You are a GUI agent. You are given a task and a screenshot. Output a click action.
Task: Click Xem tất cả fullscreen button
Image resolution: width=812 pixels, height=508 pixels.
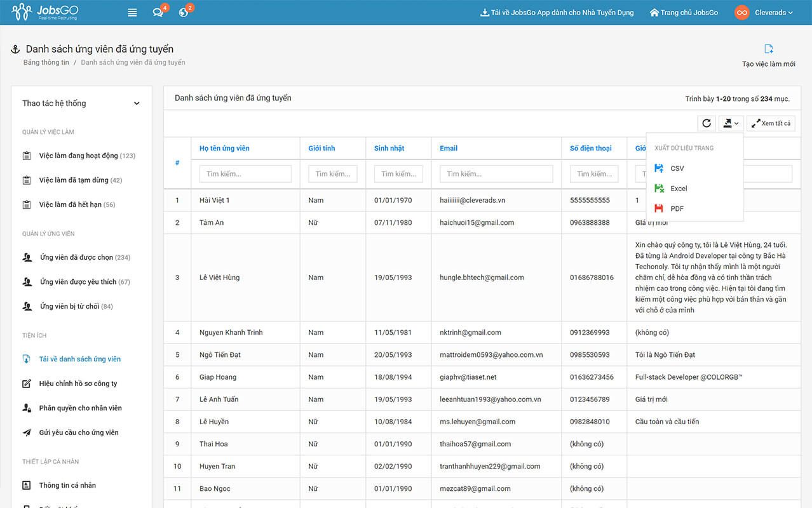click(771, 124)
